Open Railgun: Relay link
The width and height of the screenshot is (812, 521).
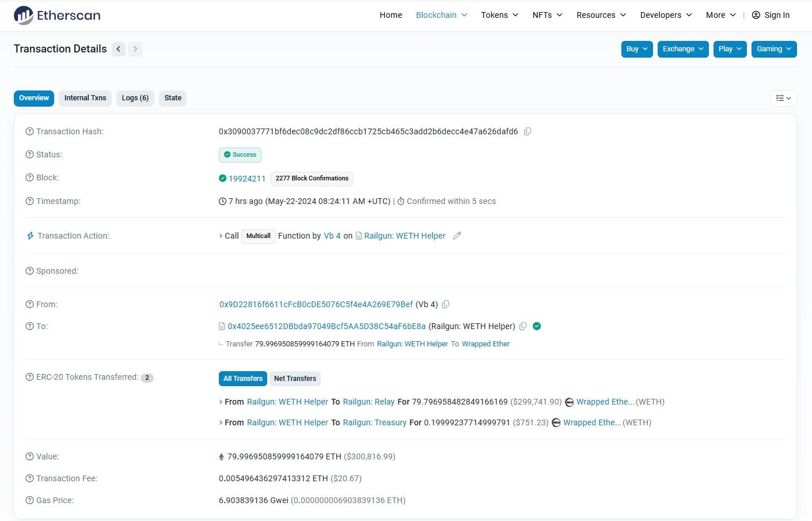pos(369,402)
